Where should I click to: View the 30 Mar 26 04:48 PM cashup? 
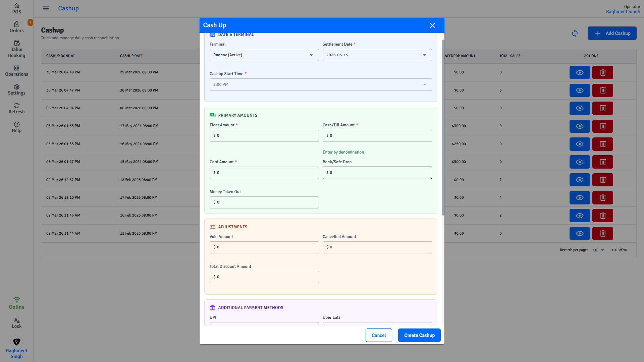580,72
